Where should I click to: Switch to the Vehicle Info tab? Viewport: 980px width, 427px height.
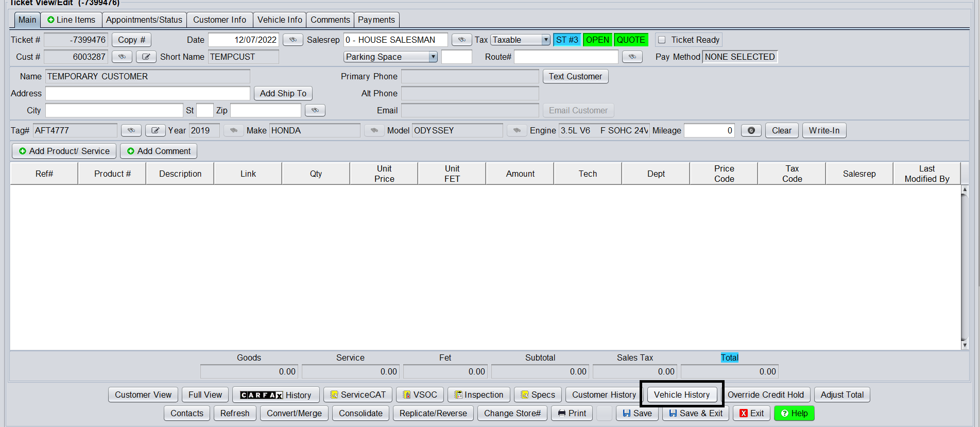[280, 20]
